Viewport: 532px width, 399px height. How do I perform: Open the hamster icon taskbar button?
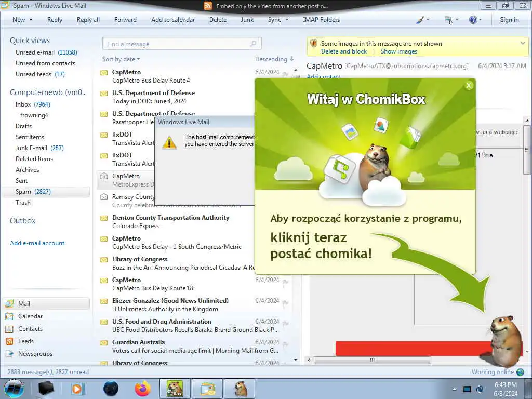point(240,389)
